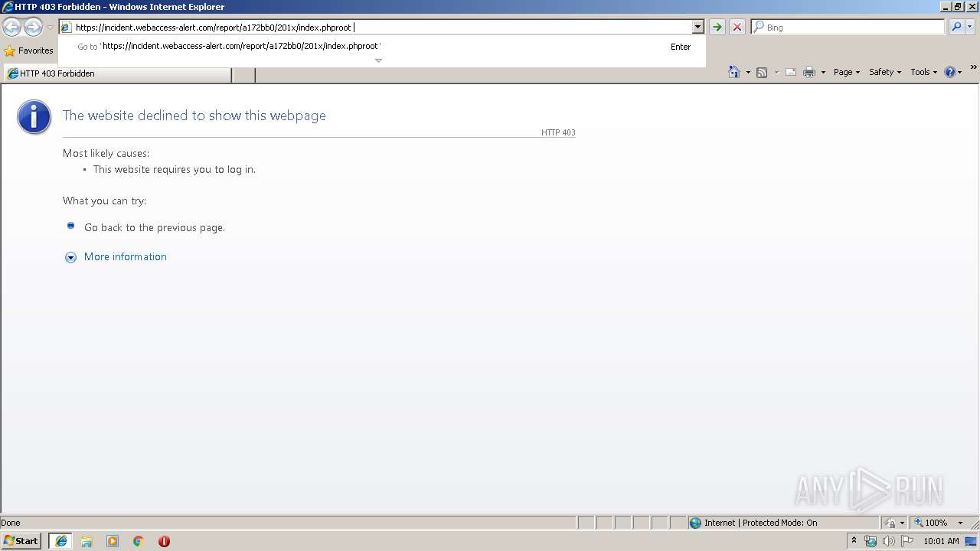Click the HTTP 403 error code text
The height and width of the screenshot is (551, 980).
[558, 132]
